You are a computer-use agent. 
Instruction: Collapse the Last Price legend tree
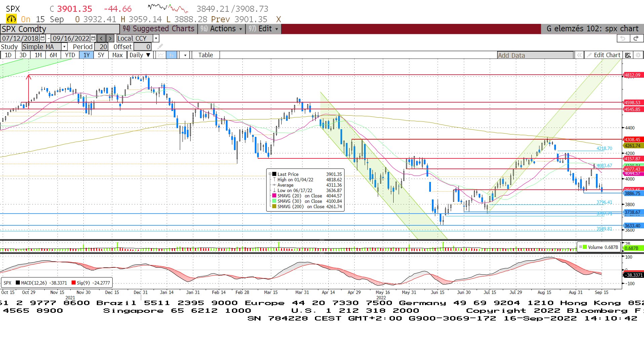[270, 174]
